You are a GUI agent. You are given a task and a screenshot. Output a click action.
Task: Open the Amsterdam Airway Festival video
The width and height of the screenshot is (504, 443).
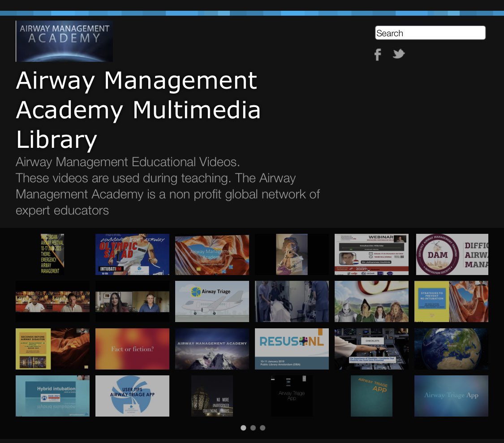click(52, 254)
